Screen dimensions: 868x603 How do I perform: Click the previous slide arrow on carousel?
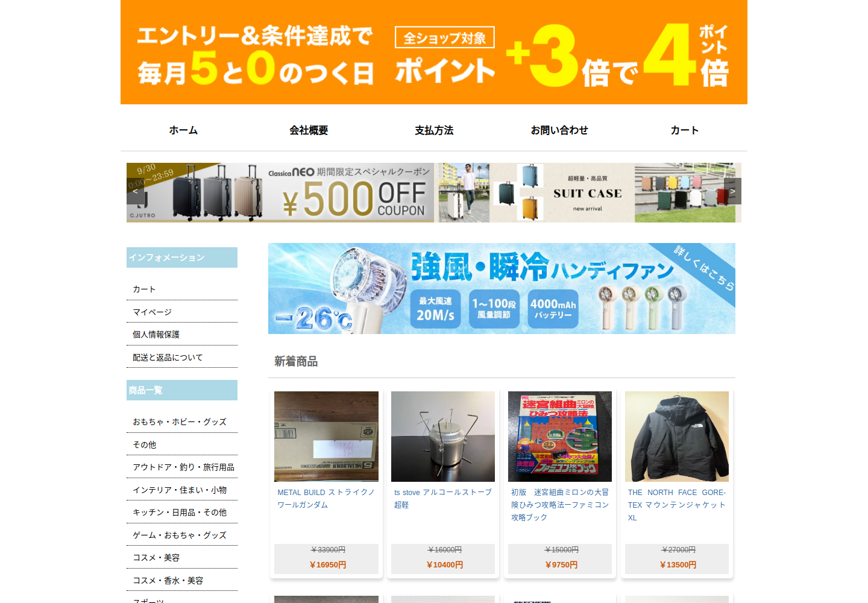135,191
